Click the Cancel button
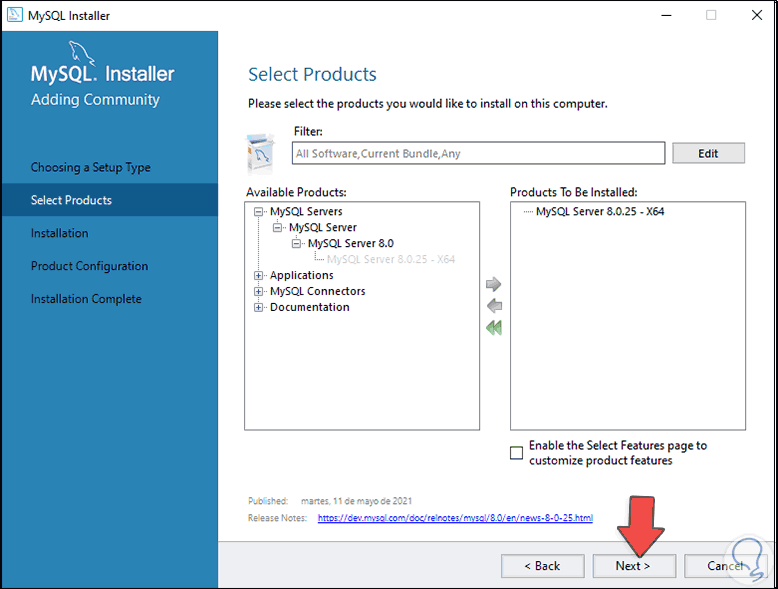Image resolution: width=778 pixels, height=589 pixels. click(725, 566)
